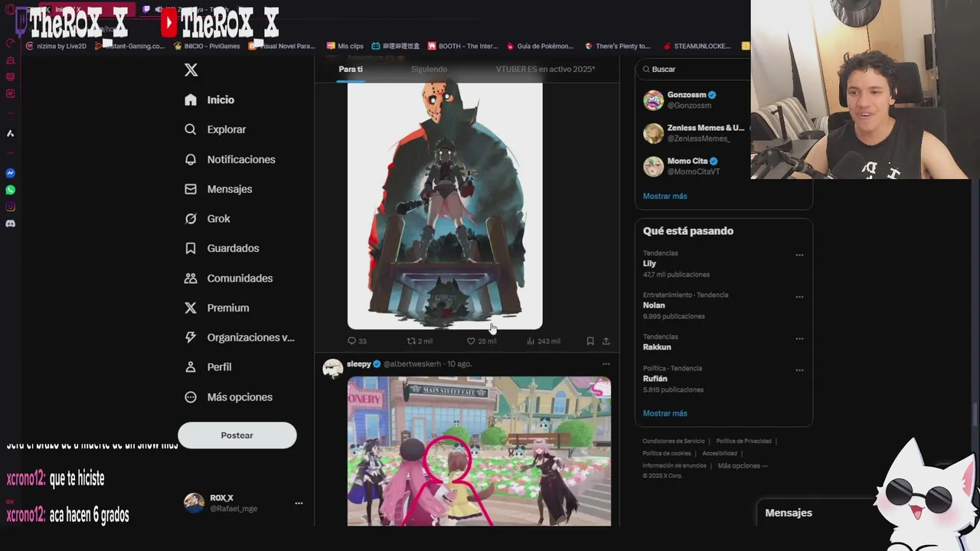Open Accesibilidad footer link

click(720, 453)
